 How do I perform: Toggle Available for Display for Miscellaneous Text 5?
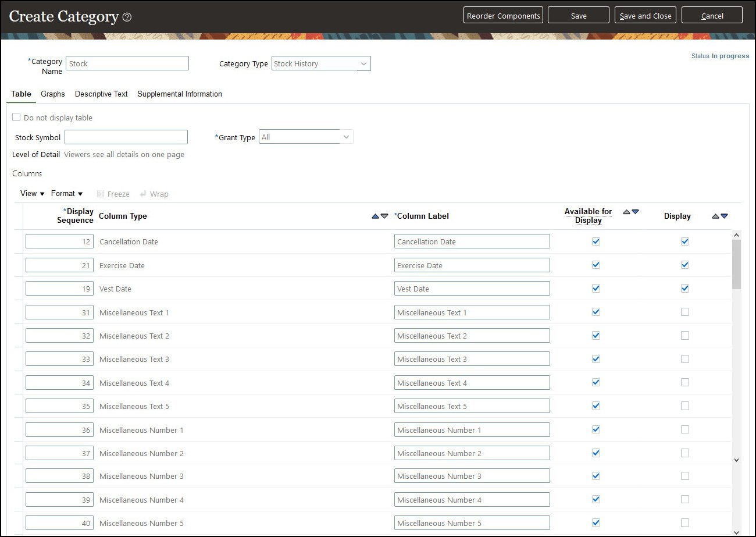coord(596,406)
